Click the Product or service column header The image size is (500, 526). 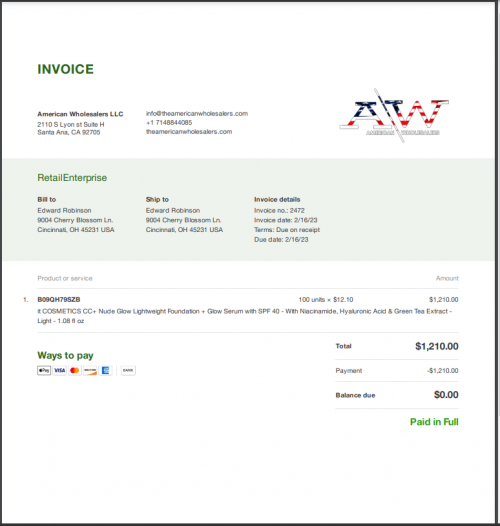click(x=65, y=278)
